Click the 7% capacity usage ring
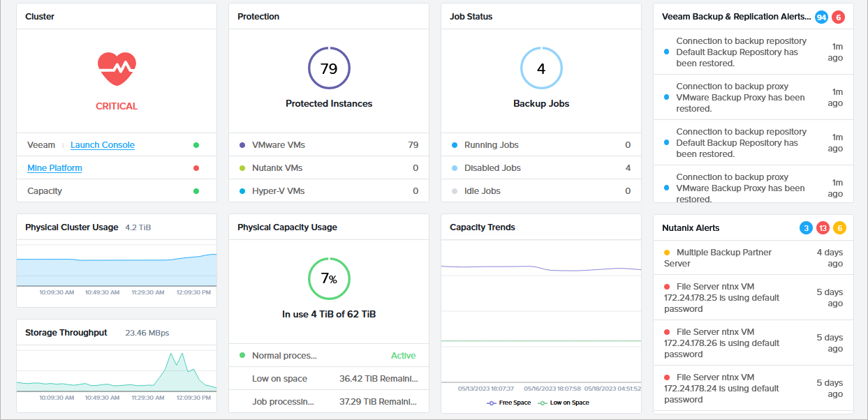The width and height of the screenshot is (868, 420). [329, 279]
